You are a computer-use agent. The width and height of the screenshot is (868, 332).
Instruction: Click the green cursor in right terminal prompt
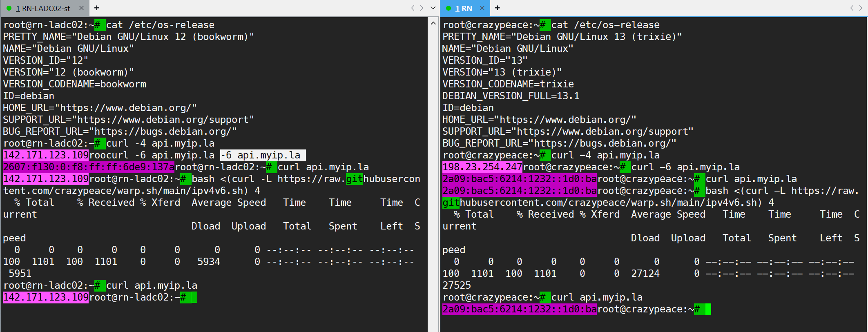pos(708,309)
